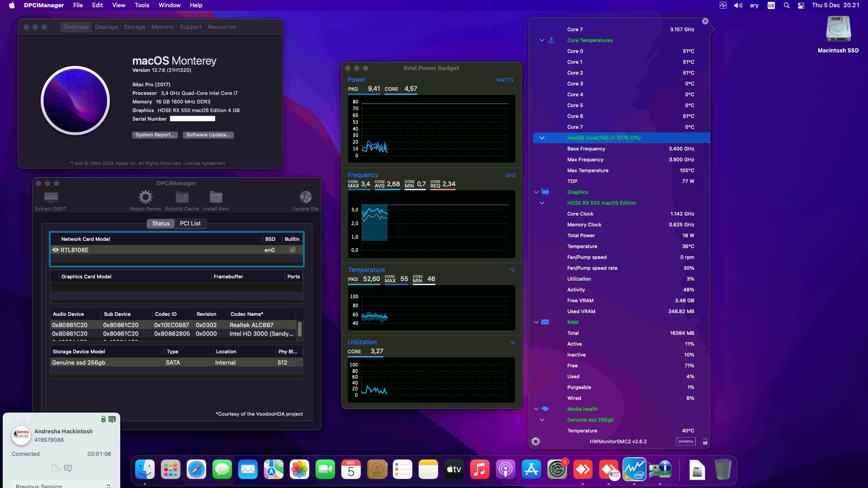Collapse Intel Core i7-3770 CPU section
868x488 pixels.
click(542, 138)
